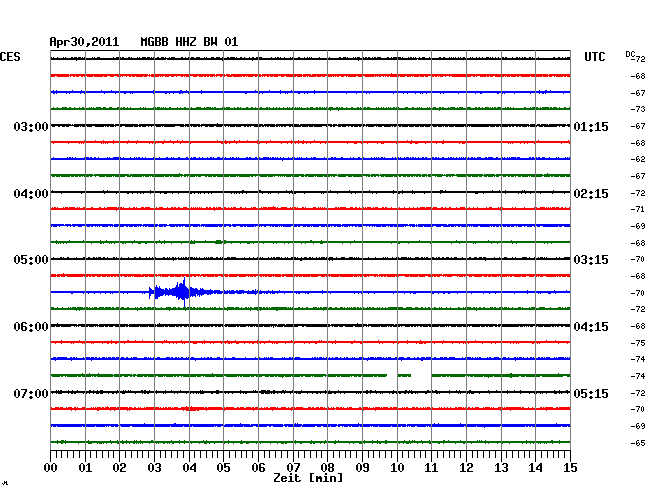
Task: Click minute label 02 on time axis
Action: coord(119,467)
